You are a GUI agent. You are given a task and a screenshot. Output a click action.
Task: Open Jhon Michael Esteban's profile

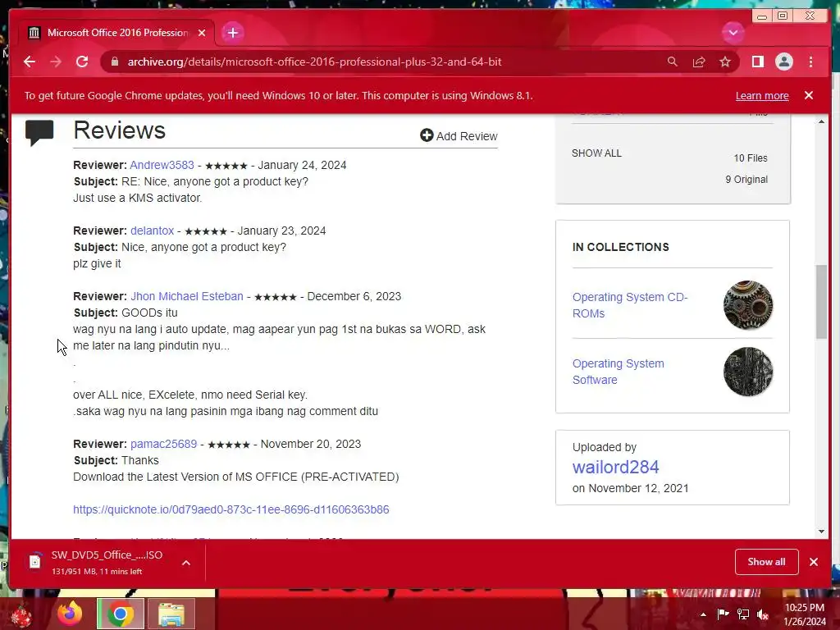[187, 296]
